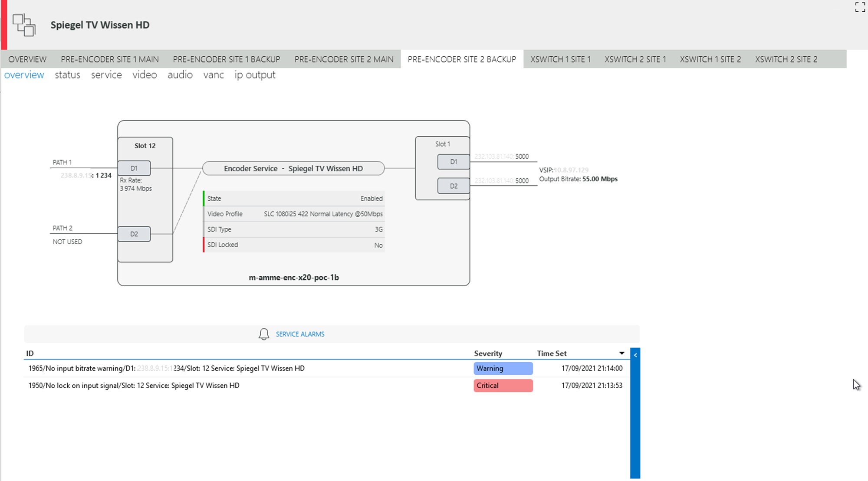The image size is (868, 481).
Task: Go to the ip output subpage
Action: [255, 75]
